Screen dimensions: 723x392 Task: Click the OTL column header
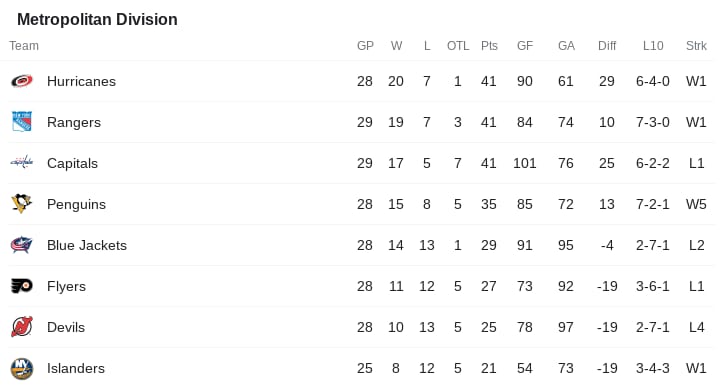[x=458, y=46]
